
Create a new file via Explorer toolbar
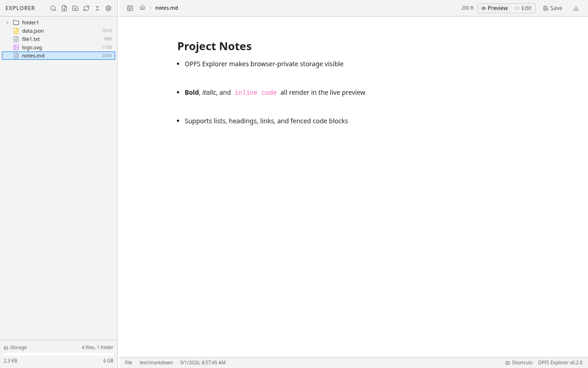tap(64, 8)
